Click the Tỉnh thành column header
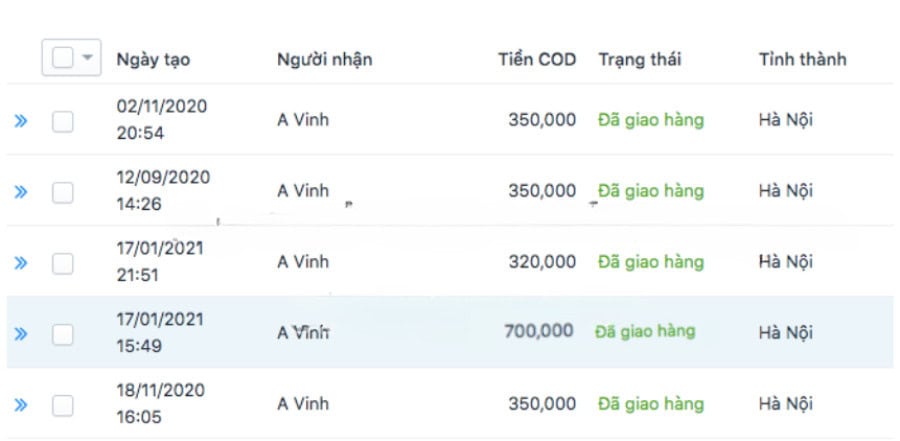 (x=802, y=59)
